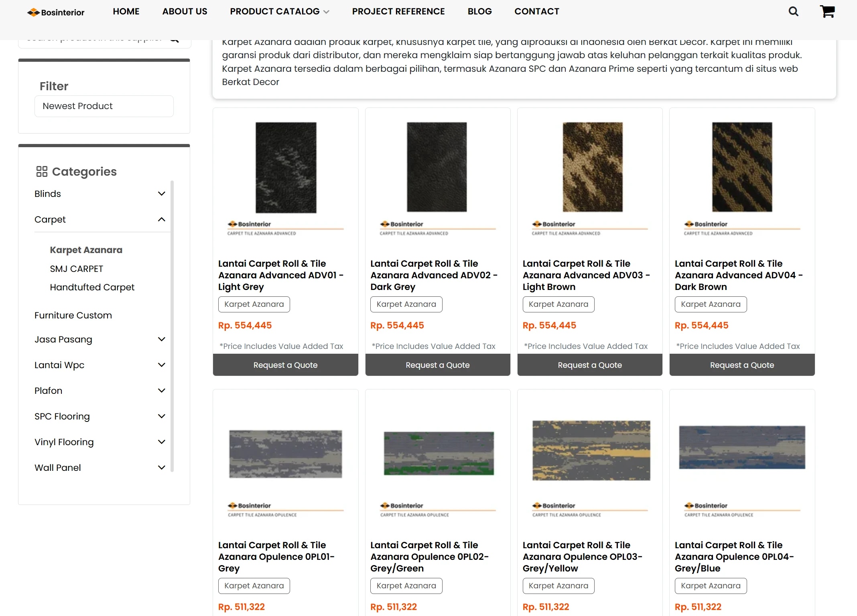
Task: Select Karpet Azanara subcategory
Action: point(86,250)
